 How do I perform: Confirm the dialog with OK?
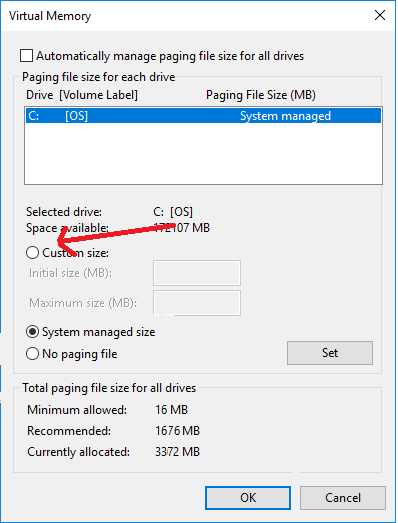[x=248, y=498]
